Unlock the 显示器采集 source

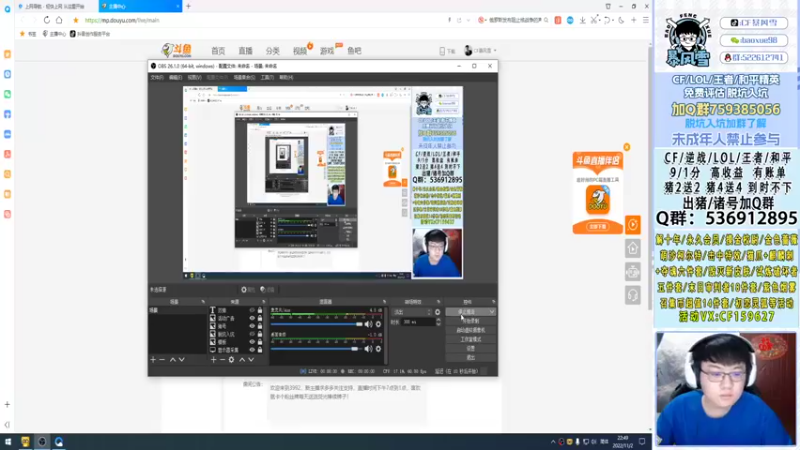point(260,350)
